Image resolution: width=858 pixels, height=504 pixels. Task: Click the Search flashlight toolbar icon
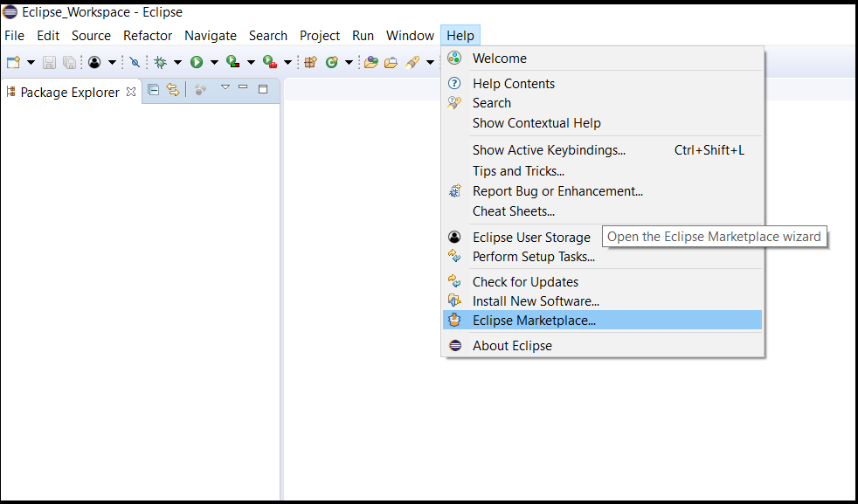[x=412, y=62]
